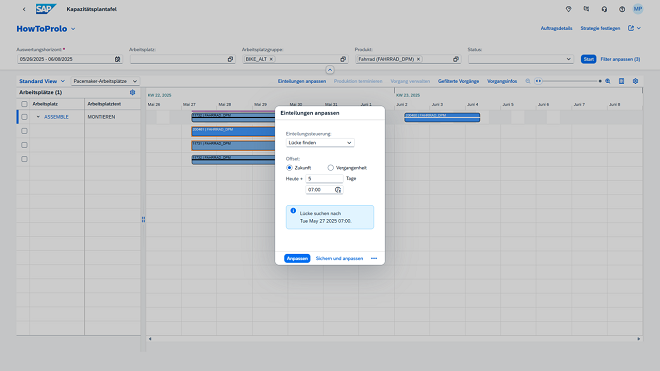This screenshot has height=371, width=660.
Task: Click the Heute + days input field
Action: 324,179
